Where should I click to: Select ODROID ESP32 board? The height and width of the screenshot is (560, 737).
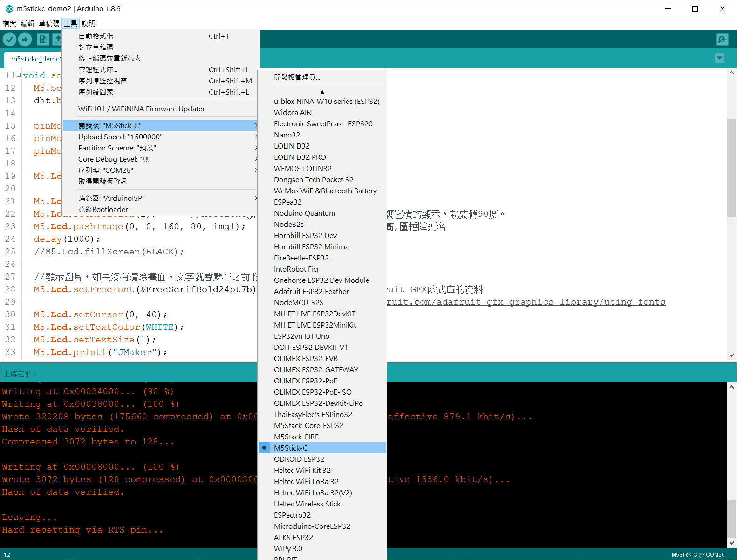[x=322, y=459]
